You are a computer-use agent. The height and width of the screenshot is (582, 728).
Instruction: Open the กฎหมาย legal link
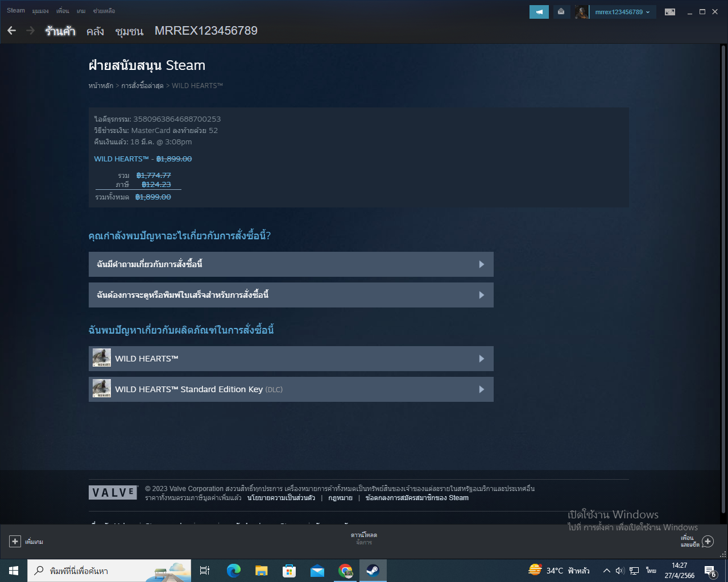340,498
